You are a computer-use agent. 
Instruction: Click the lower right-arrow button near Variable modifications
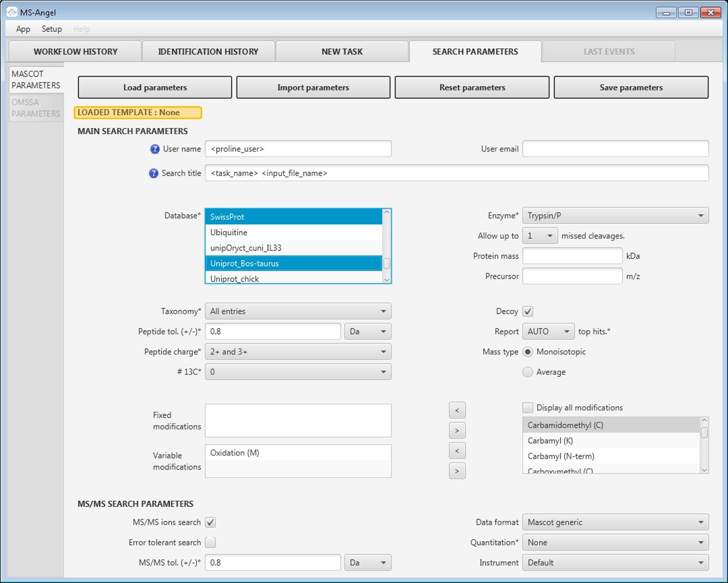tap(457, 471)
